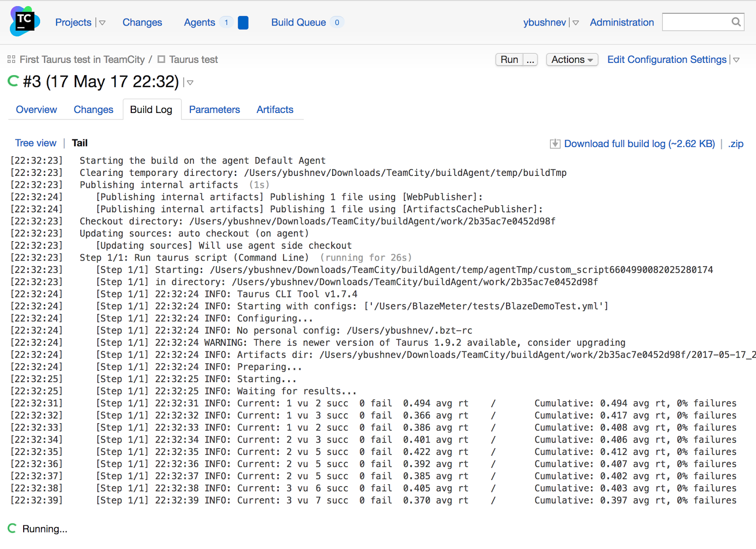
Task: Go to Administration
Action: coord(622,22)
